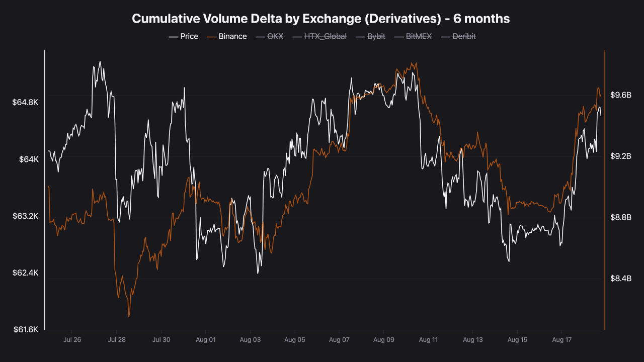
Task: Select the $61.6K price axis label
Action: click(x=25, y=330)
